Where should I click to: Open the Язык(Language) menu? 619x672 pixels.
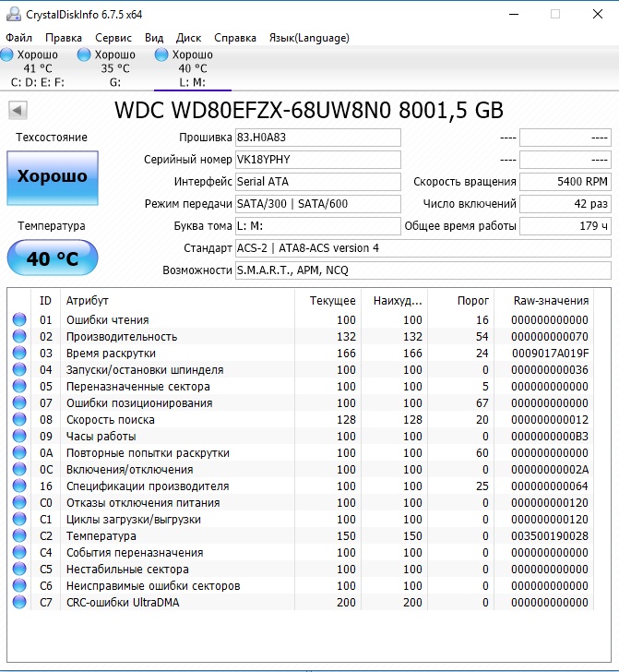[x=309, y=38]
